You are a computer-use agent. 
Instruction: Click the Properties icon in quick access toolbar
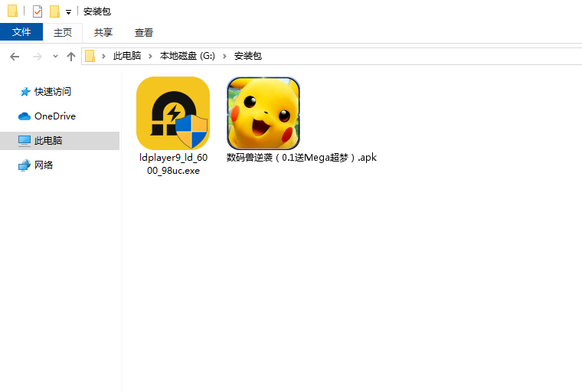click(x=38, y=11)
